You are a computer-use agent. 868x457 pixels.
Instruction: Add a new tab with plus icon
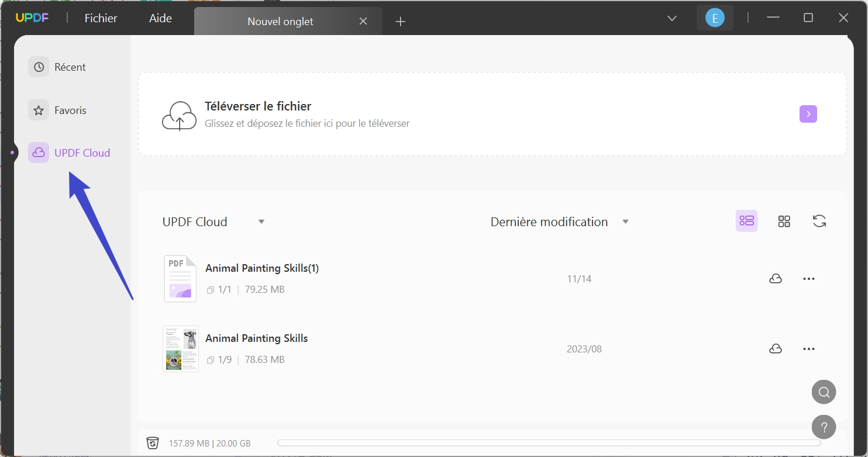(x=400, y=22)
